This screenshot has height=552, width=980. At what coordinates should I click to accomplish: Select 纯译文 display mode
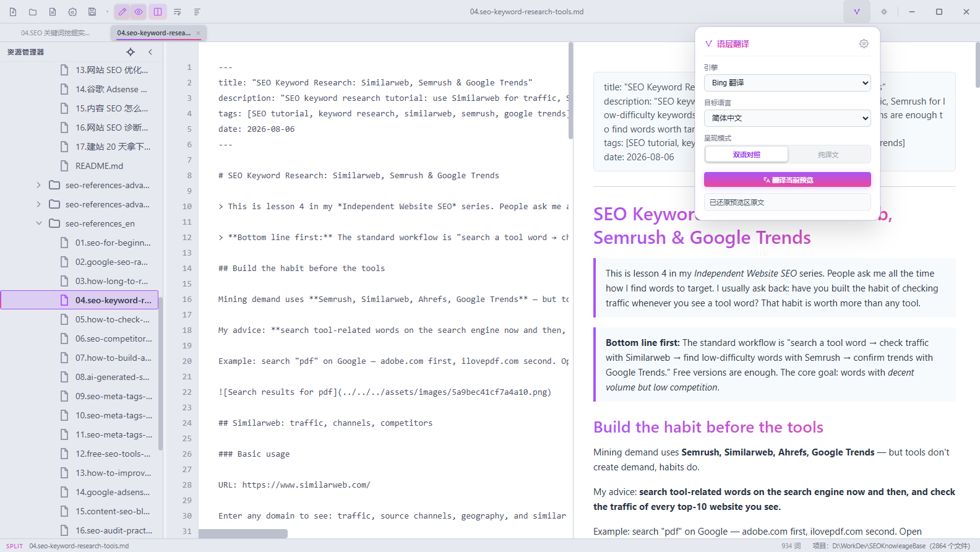(828, 155)
